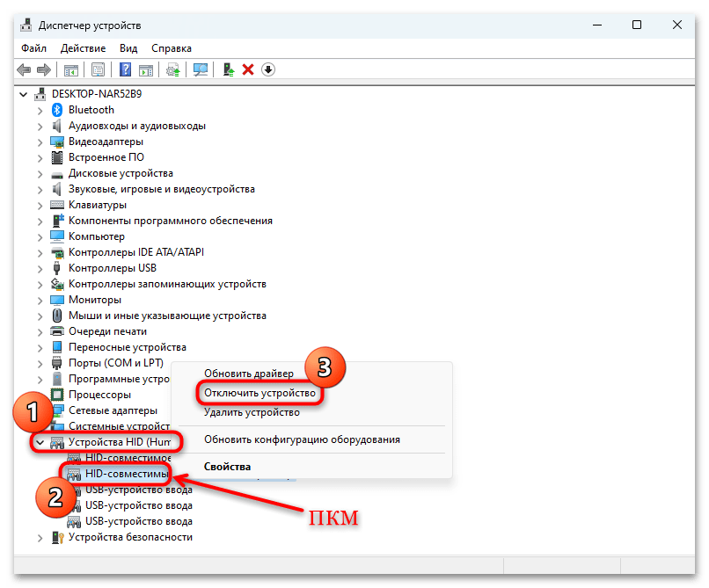This screenshot has width=709, height=588.
Task: Click the Help toolbar icon
Action: point(125,69)
